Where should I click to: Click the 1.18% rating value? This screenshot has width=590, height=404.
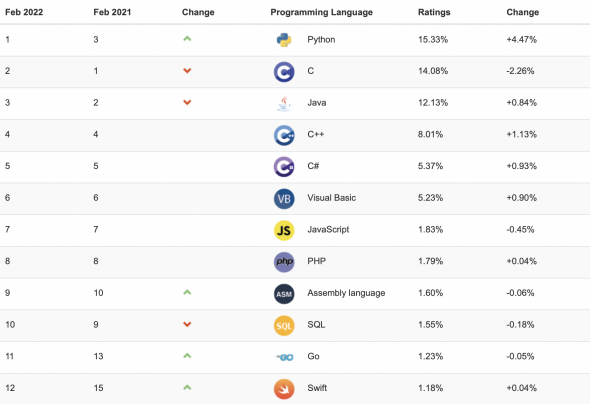tap(430, 388)
